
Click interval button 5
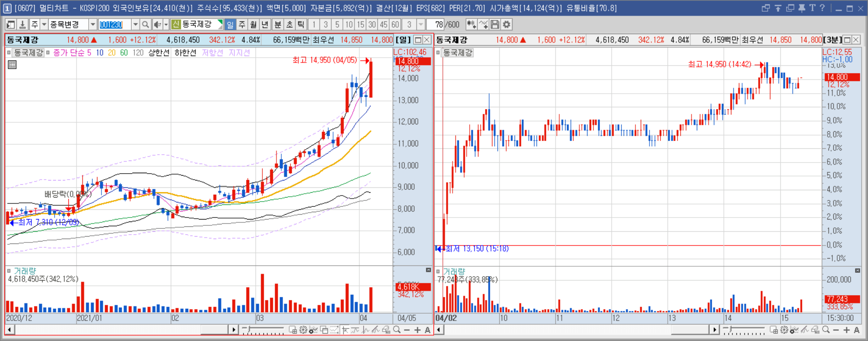pyautogui.click(x=337, y=24)
